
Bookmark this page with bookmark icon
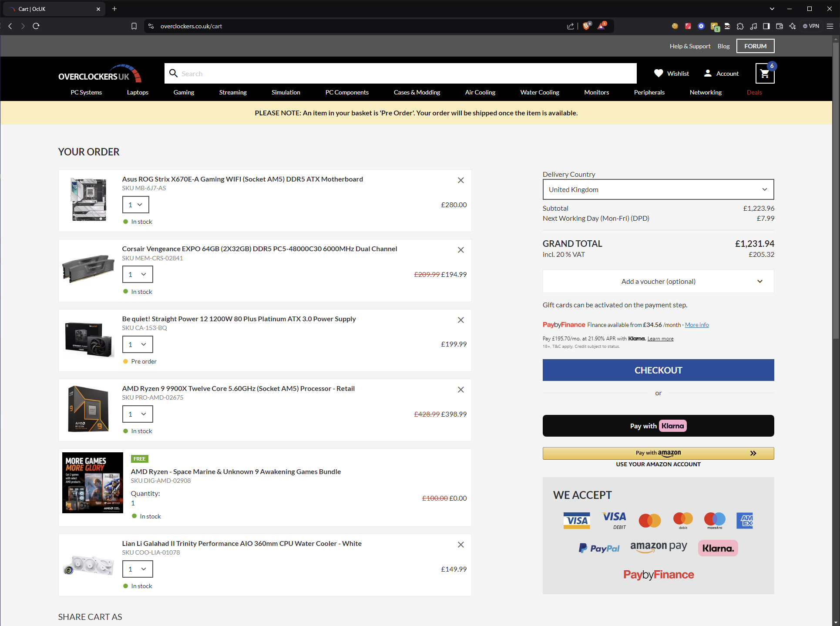[x=134, y=26]
